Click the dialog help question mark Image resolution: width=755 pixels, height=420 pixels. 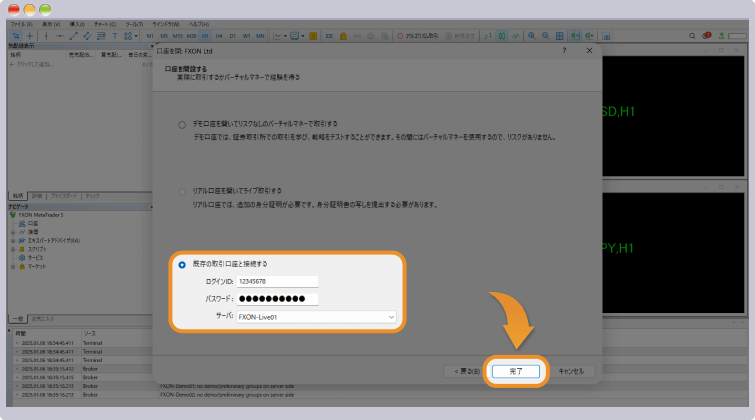(x=564, y=51)
